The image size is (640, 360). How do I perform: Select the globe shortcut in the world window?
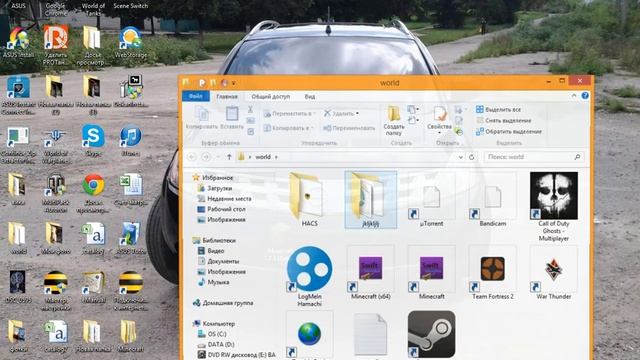[309, 335]
